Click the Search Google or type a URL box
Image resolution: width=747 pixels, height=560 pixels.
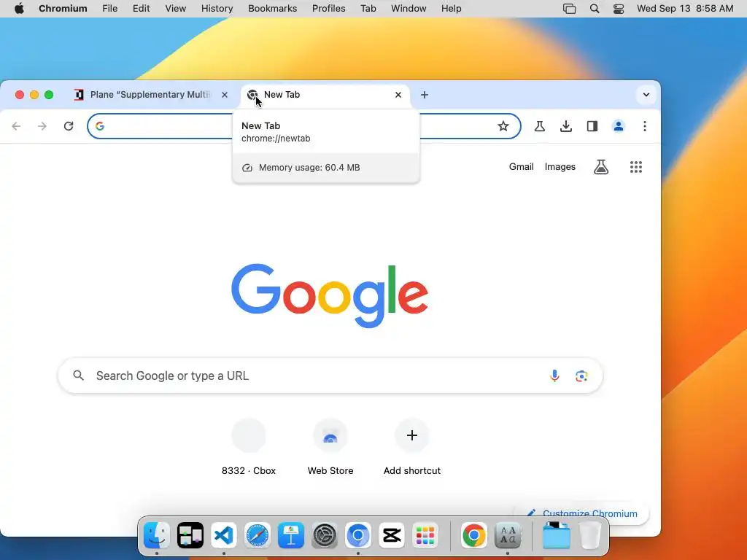tap(330, 376)
